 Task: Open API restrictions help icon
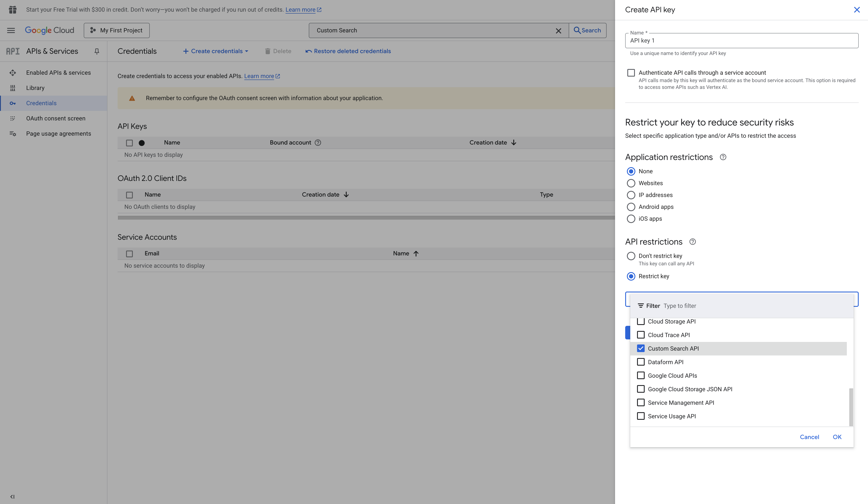693,242
